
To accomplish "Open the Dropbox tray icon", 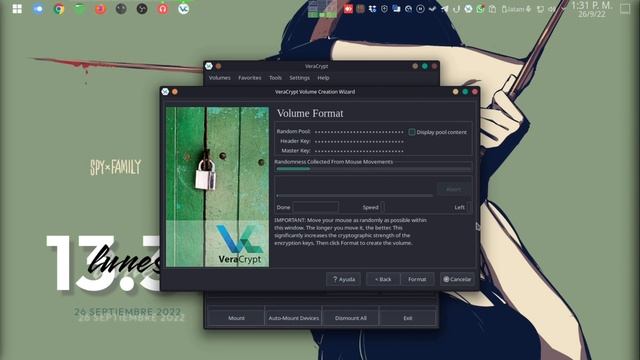I will (x=372, y=9).
